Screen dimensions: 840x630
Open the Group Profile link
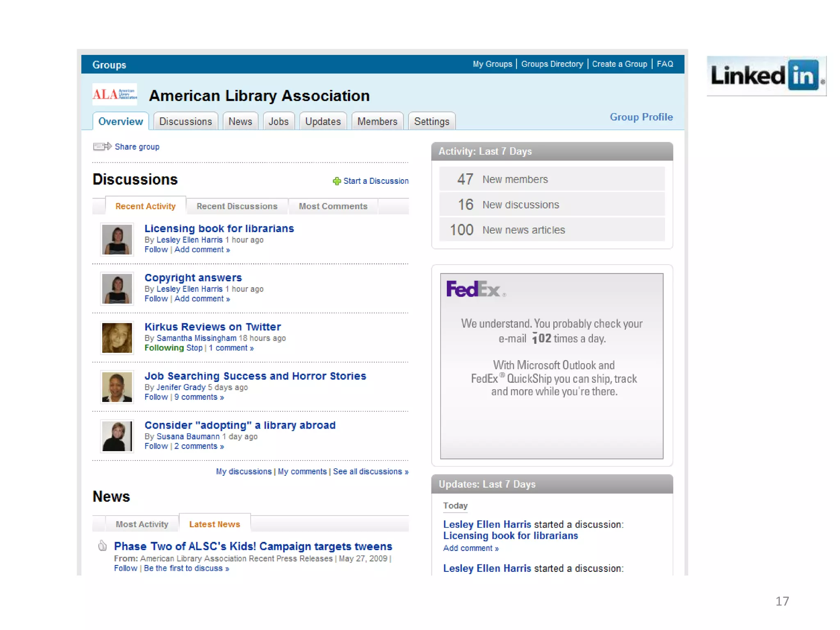click(x=641, y=117)
